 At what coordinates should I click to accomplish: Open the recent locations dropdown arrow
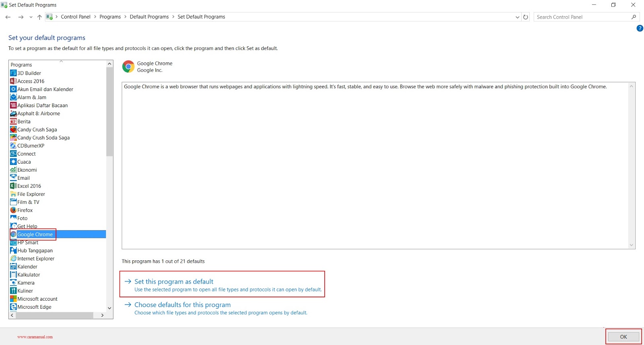click(x=31, y=17)
